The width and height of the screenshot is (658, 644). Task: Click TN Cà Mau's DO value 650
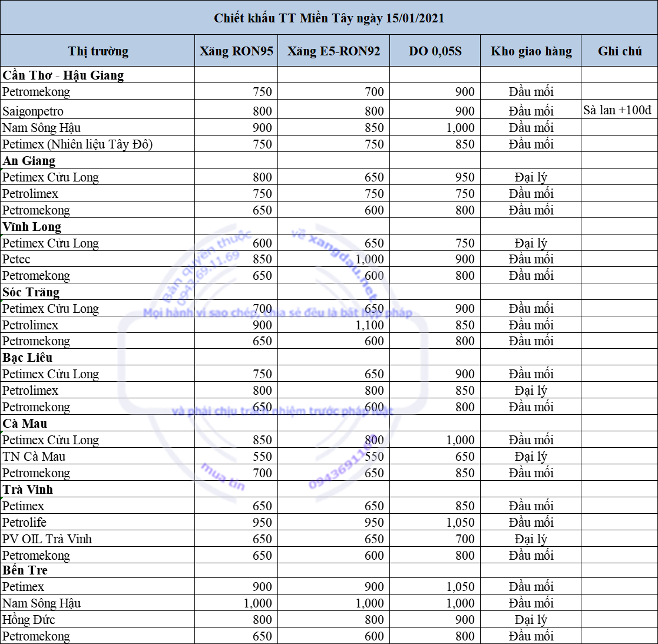click(x=435, y=456)
